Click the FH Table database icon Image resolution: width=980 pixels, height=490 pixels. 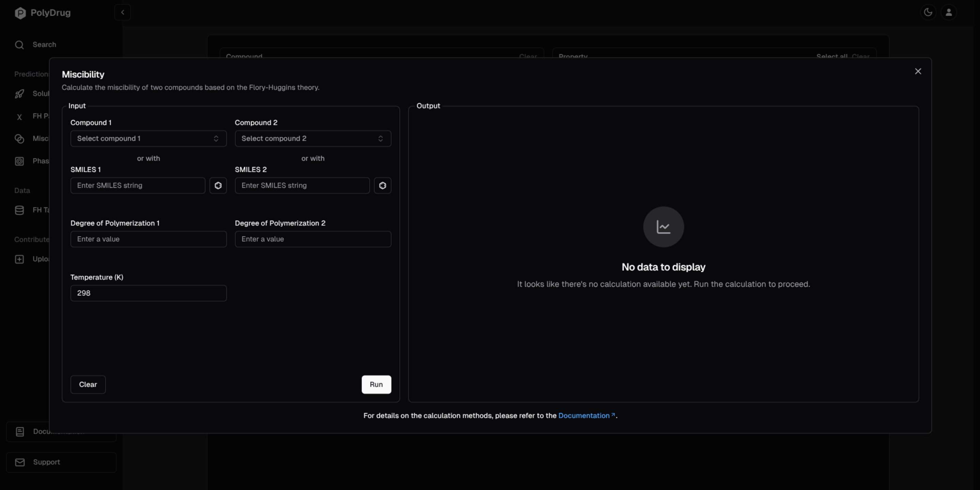19,210
